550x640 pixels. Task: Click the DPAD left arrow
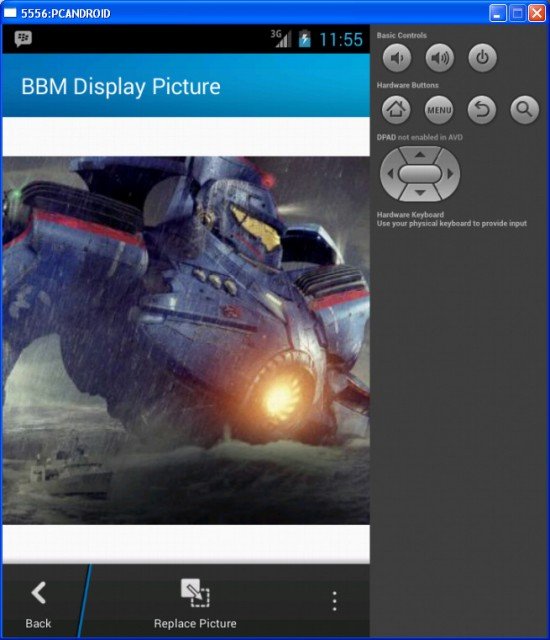[x=390, y=174]
